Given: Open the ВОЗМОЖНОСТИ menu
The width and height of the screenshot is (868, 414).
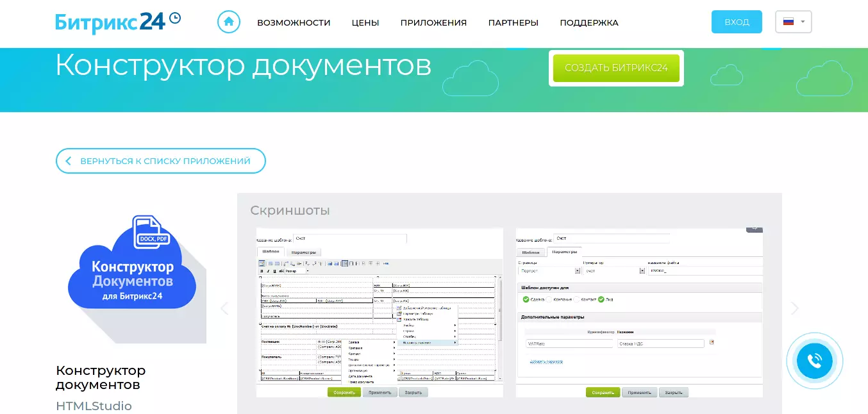Looking at the screenshot, I should tap(294, 22).
